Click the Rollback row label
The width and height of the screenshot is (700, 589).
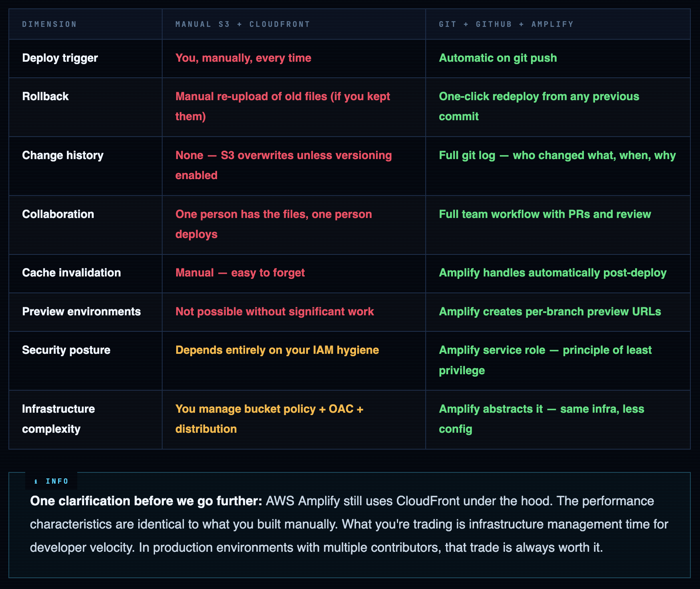46,97
